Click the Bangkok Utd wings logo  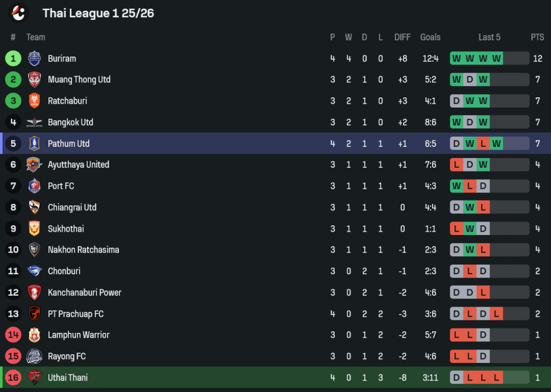34,122
